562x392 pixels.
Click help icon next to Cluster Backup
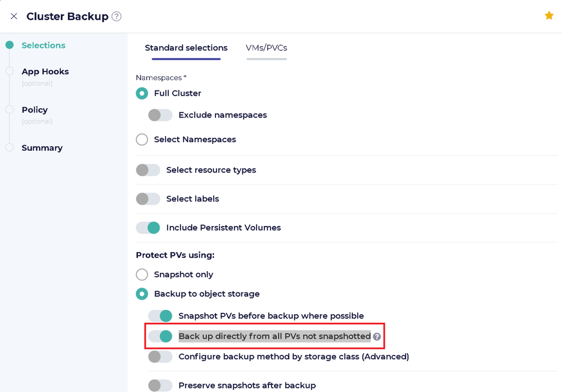tap(116, 16)
